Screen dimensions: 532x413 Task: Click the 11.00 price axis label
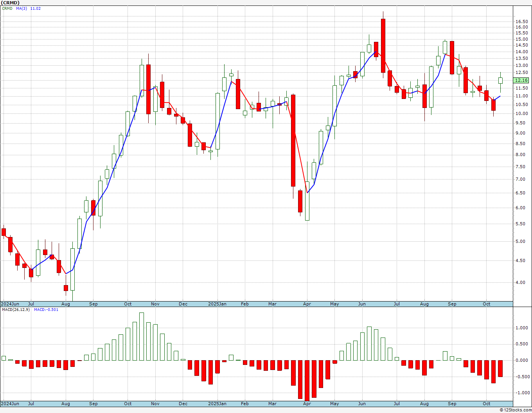click(521, 96)
